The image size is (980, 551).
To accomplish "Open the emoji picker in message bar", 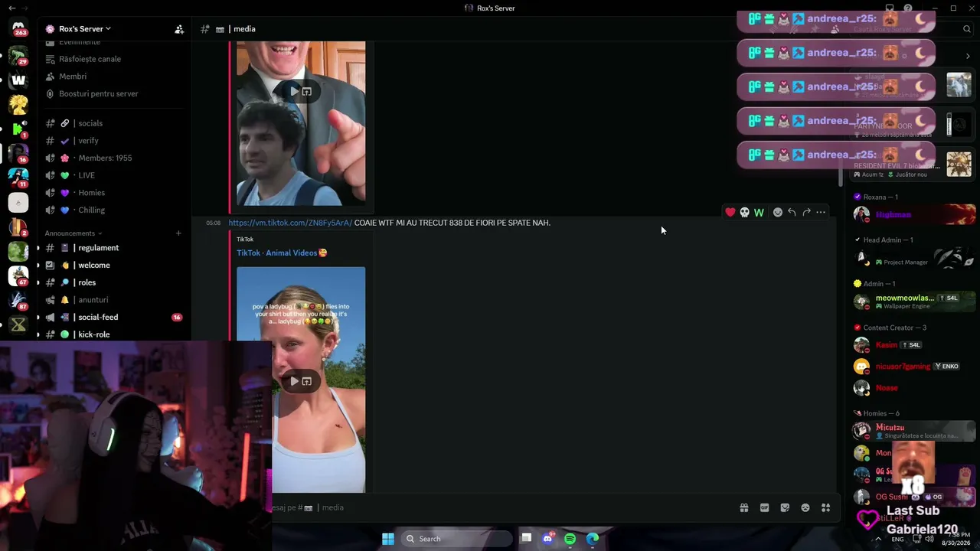I will point(805,507).
